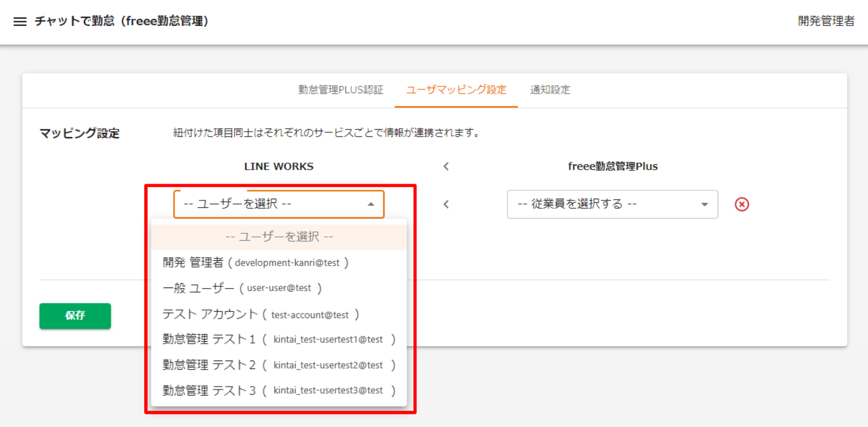Collapse the ユーザーを選択 combo box

(279, 204)
